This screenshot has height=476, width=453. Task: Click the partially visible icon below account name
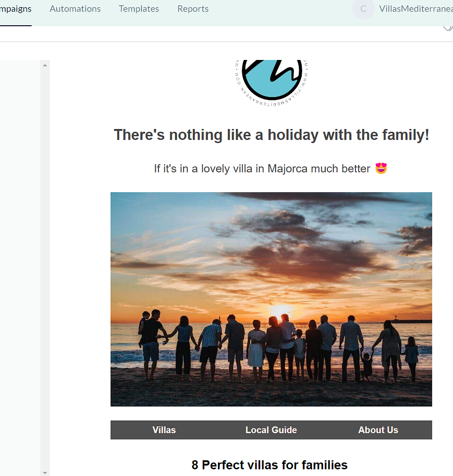(448, 29)
